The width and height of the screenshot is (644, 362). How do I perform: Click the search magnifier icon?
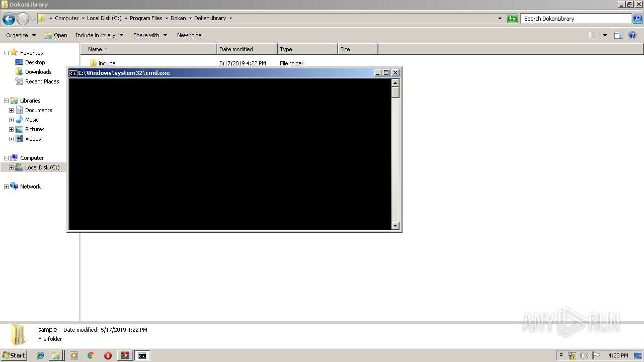click(637, 19)
